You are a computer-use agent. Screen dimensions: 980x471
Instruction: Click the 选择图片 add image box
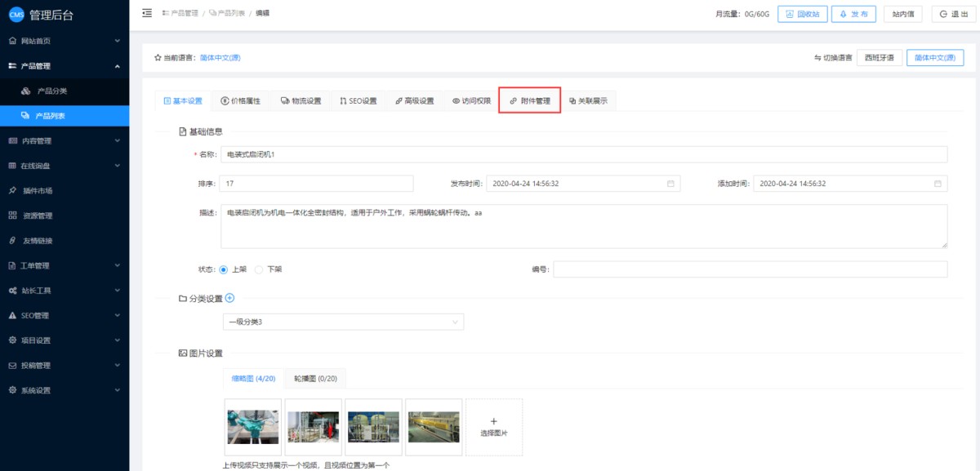pyautogui.click(x=493, y=427)
